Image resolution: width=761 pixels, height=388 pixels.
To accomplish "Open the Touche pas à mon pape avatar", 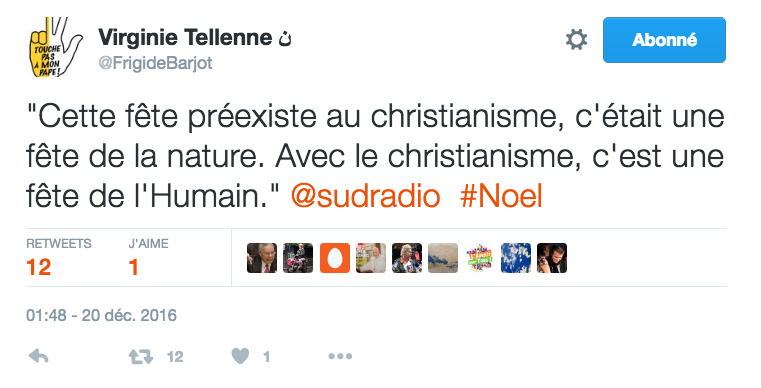I will tap(55, 47).
